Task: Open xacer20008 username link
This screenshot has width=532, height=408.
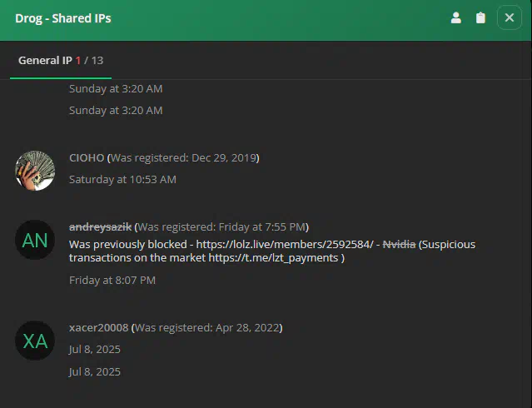Action: coord(99,327)
